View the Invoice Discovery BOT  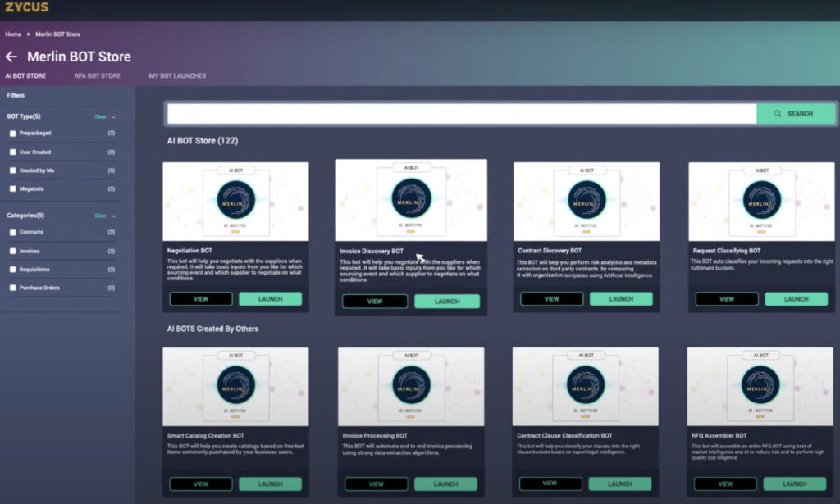point(375,302)
